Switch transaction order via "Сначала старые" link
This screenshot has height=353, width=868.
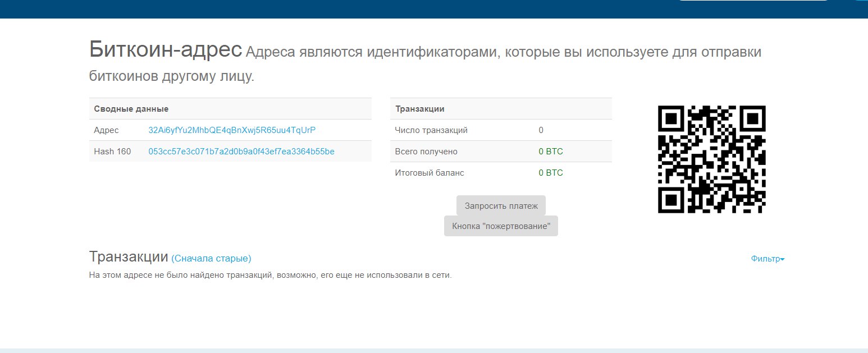point(211,259)
